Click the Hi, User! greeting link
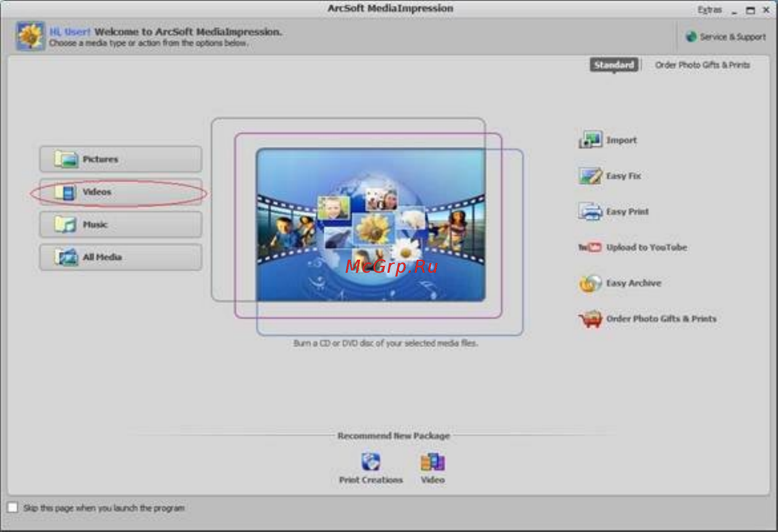 (x=70, y=32)
